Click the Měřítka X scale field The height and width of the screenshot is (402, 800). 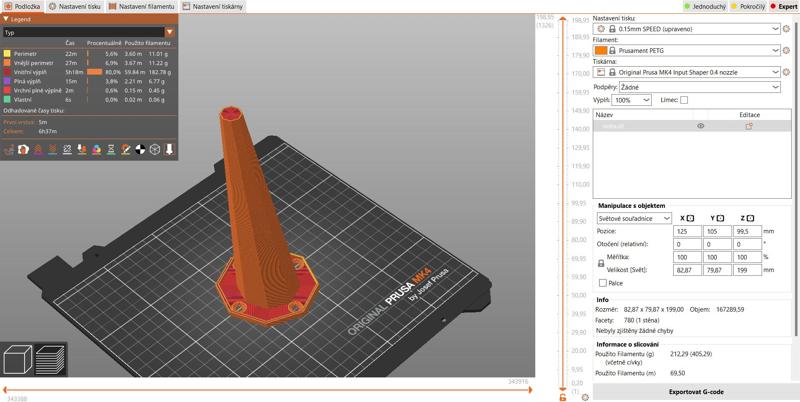point(687,257)
